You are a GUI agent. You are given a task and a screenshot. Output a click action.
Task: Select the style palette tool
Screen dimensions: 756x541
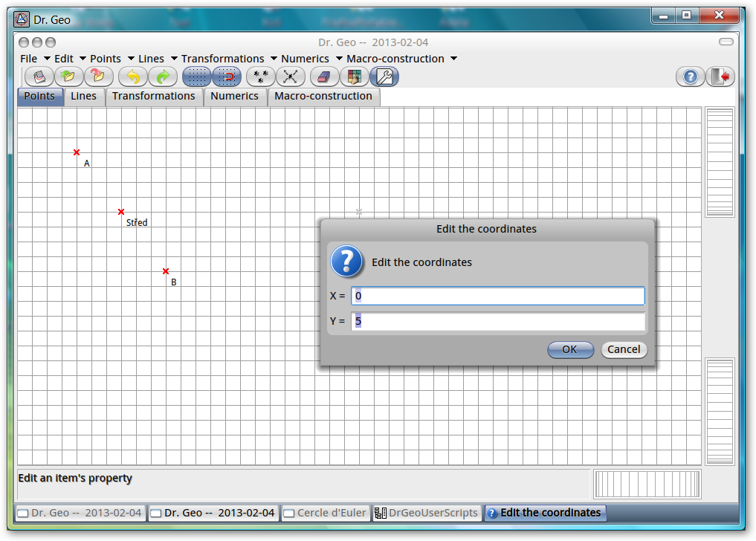tap(355, 77)
